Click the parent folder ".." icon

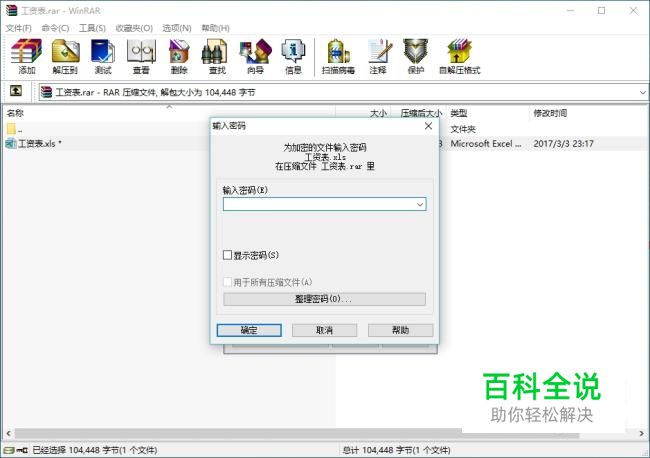click(x=11, y=129)
